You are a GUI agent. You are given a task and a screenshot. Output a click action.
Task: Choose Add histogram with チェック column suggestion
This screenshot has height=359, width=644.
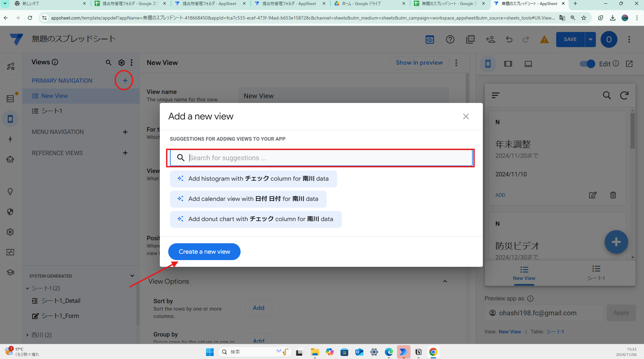[x=253, y=179]
